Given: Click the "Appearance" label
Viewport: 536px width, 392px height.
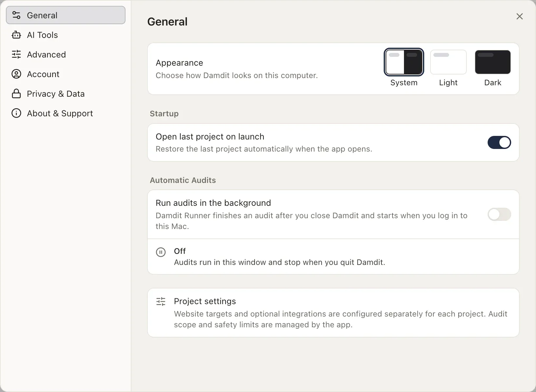Looking at the screenshot, I should click(179, 63).
